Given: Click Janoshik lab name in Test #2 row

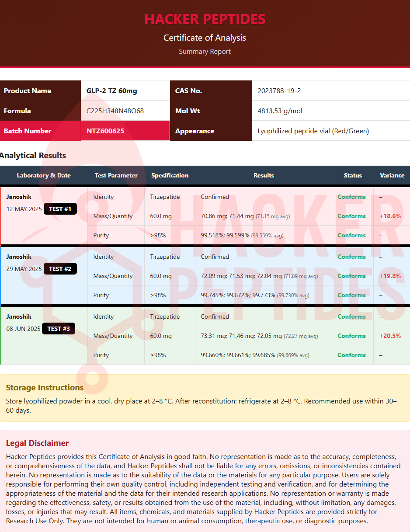Looking at the screenshot, I should click(19, 257).
